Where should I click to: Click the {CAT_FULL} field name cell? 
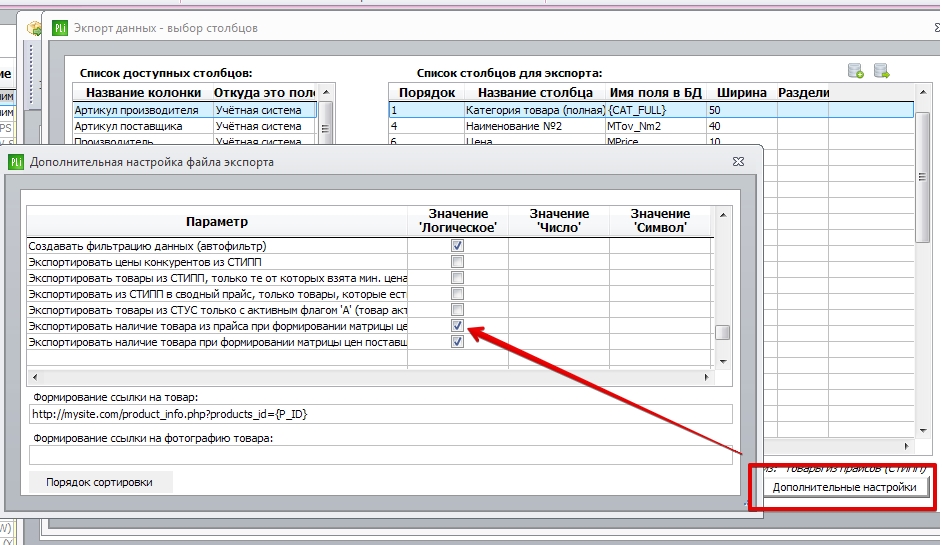click(x=657, y=110)
